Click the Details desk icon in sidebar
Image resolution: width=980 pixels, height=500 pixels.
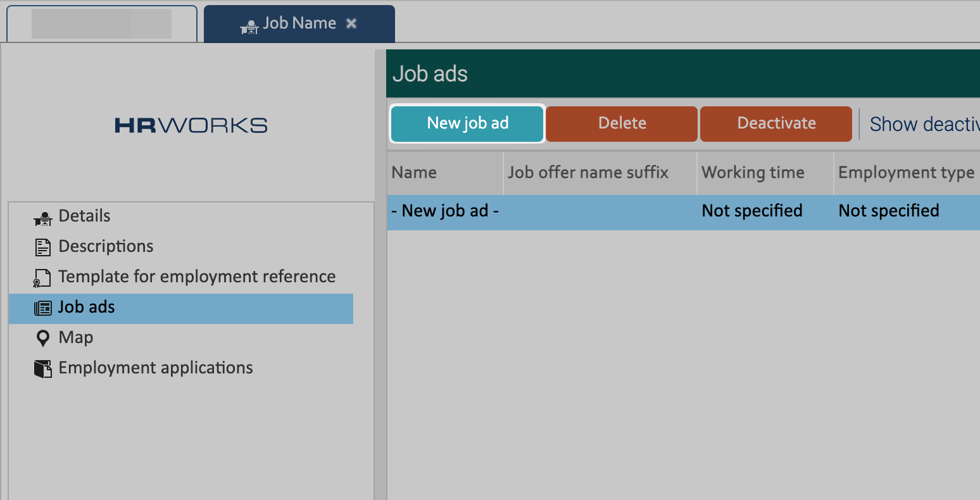42,217
